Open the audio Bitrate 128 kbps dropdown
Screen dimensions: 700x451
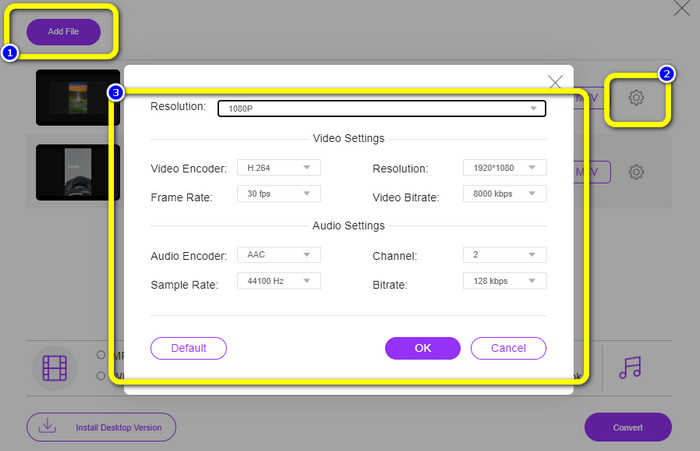coord(504,281)
